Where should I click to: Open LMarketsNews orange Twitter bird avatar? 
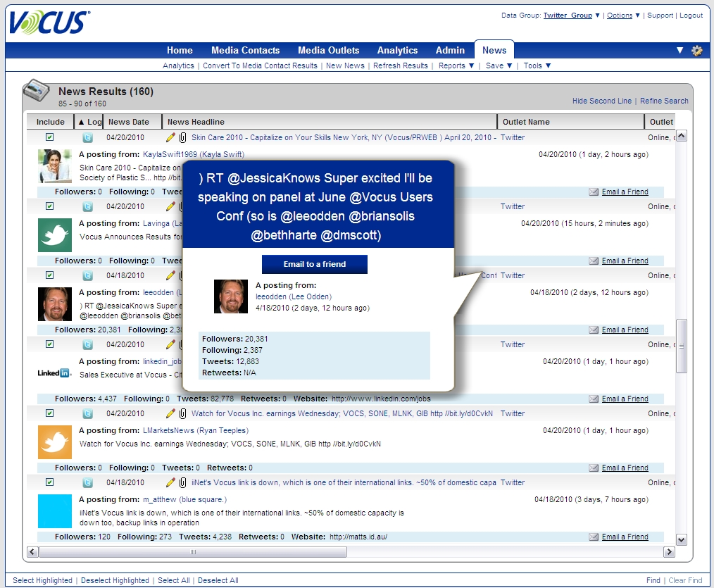(x=55, y=442)
